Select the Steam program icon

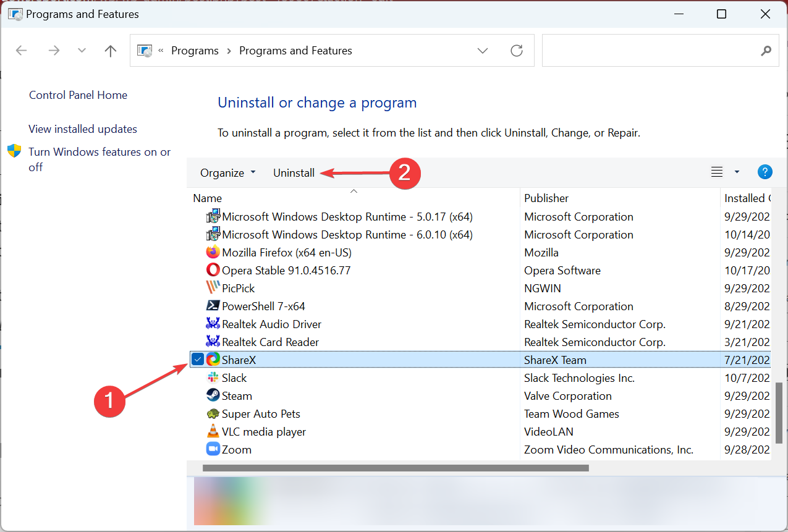pyautogui.click(x=213, y=396)
